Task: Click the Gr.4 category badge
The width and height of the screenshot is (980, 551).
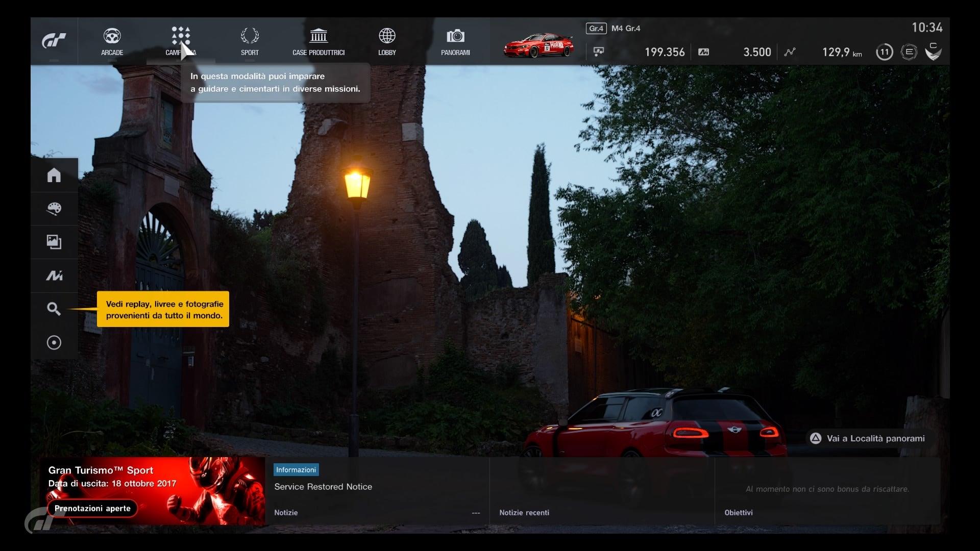Action: click(596, 29)
